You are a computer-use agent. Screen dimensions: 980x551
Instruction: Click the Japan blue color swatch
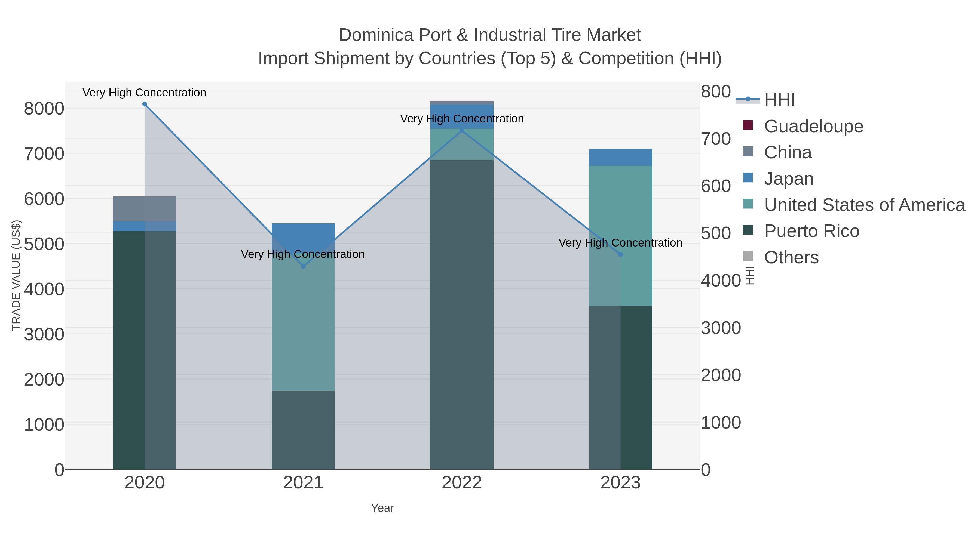point(748,178)
